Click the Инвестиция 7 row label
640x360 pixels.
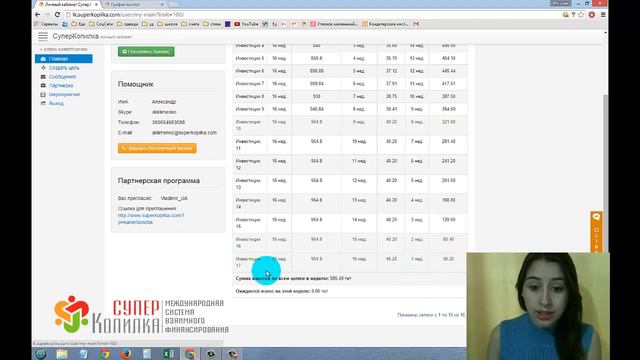pos(250,84)
